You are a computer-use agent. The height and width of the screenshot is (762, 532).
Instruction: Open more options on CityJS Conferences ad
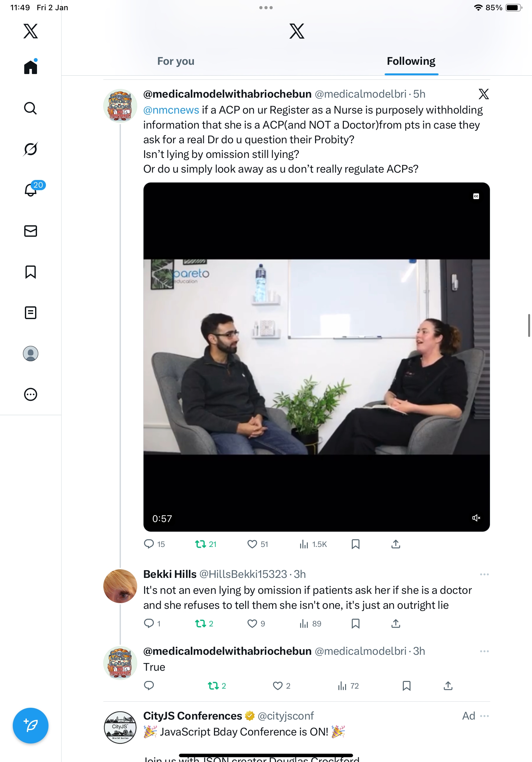[484, 716]
